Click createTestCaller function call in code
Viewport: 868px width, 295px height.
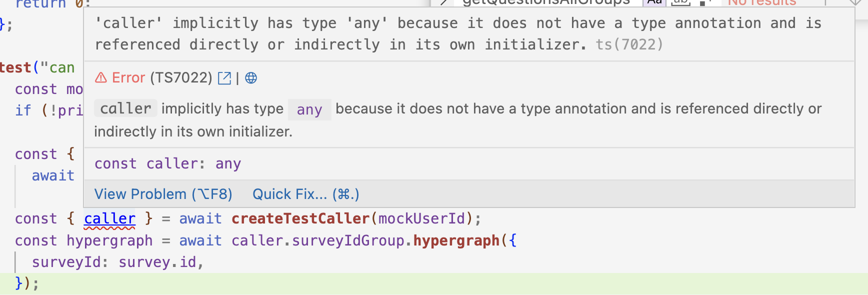(x=300, y=219)
